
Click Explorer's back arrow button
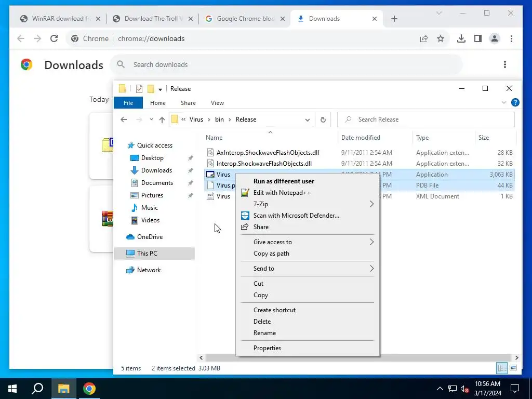(124, 119)
